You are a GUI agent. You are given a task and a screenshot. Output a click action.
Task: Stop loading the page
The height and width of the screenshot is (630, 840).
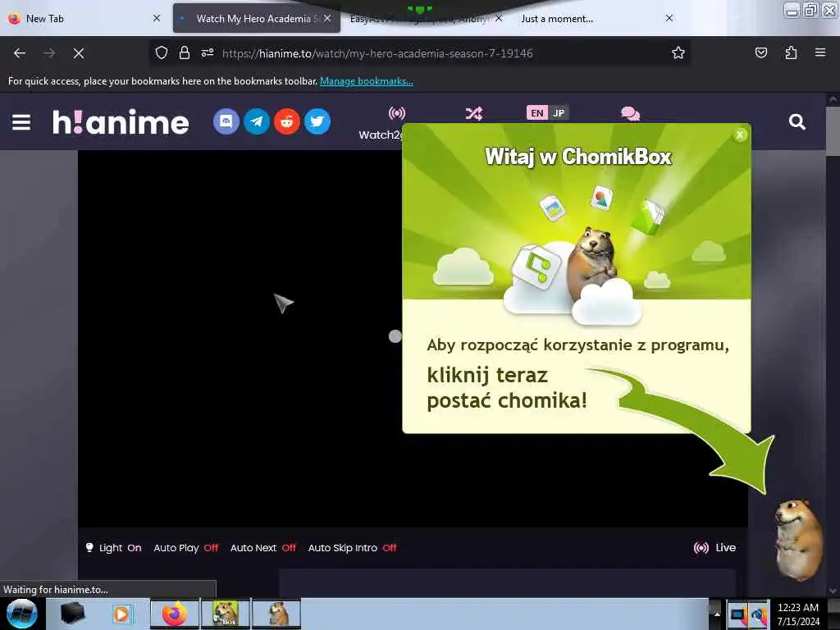click(79, 53)
